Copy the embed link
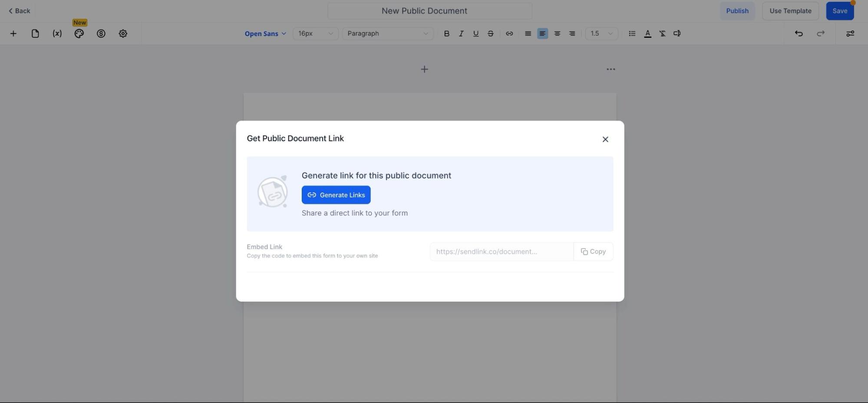Viewport: 868px width, 403px height. (593, 252)
